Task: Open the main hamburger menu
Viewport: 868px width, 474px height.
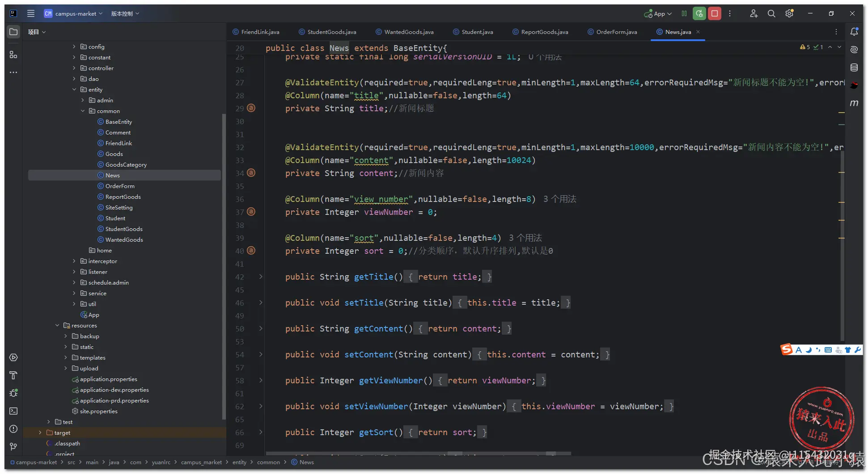Action: point(31,13)
